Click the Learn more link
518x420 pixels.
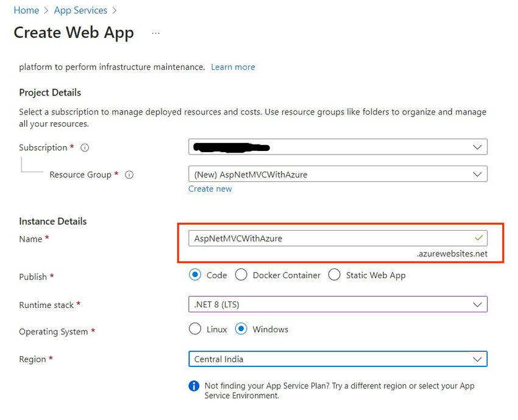(233, 67)
